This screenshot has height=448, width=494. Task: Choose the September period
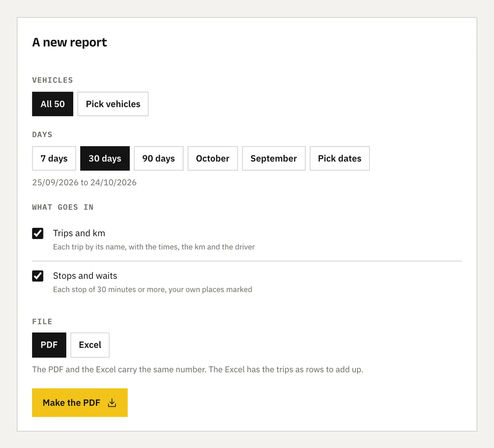(x=273, y=158)
